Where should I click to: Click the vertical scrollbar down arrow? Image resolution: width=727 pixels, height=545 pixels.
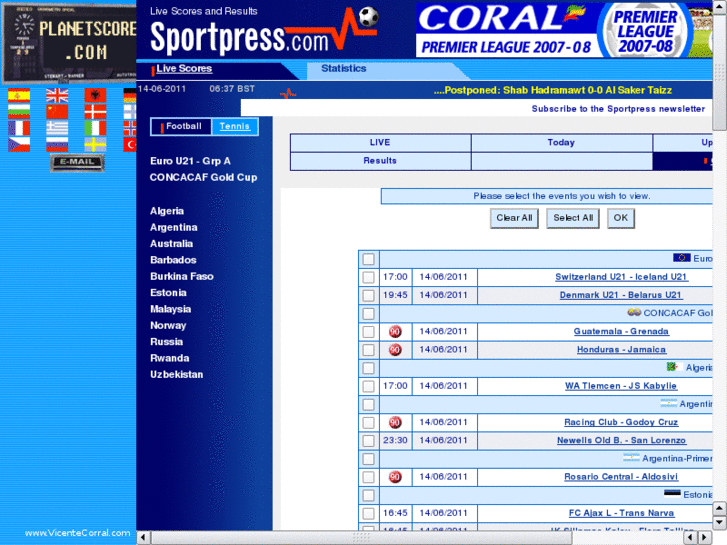pyautogui.click(x=719, y=523)
